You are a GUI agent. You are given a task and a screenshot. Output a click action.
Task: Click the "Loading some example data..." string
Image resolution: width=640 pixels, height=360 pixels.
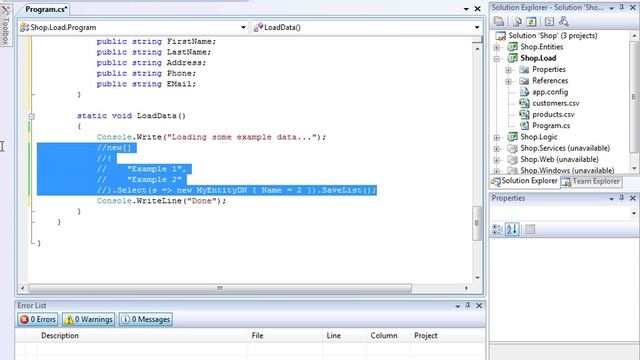coord(242,137)
